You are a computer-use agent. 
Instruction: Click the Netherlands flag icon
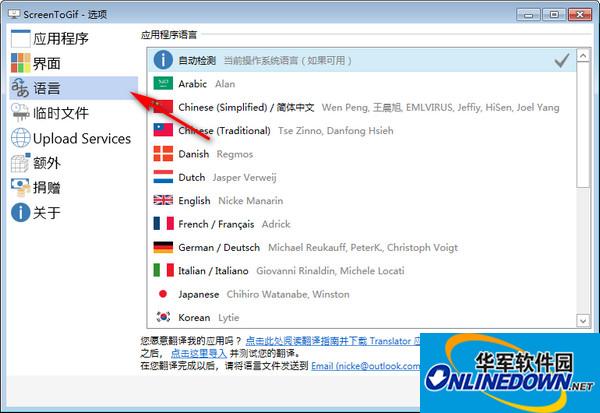[163, 177]
